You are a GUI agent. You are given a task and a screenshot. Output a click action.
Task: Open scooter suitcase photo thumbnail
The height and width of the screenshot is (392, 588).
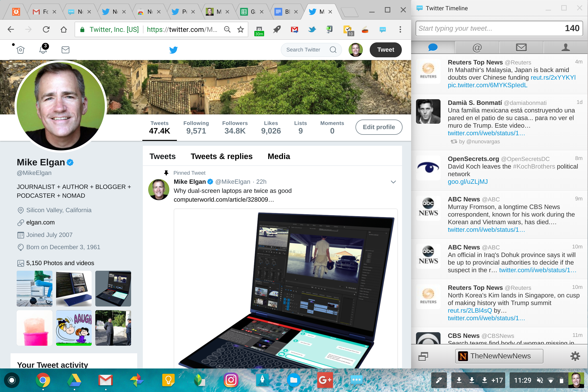pyautogui.click(x=35, y=289)
